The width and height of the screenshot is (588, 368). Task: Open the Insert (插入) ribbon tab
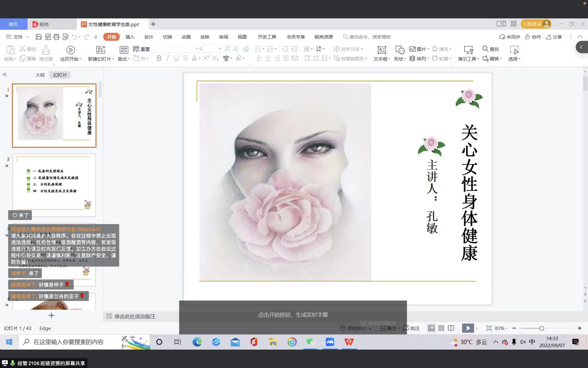click(x=130, y=37)
